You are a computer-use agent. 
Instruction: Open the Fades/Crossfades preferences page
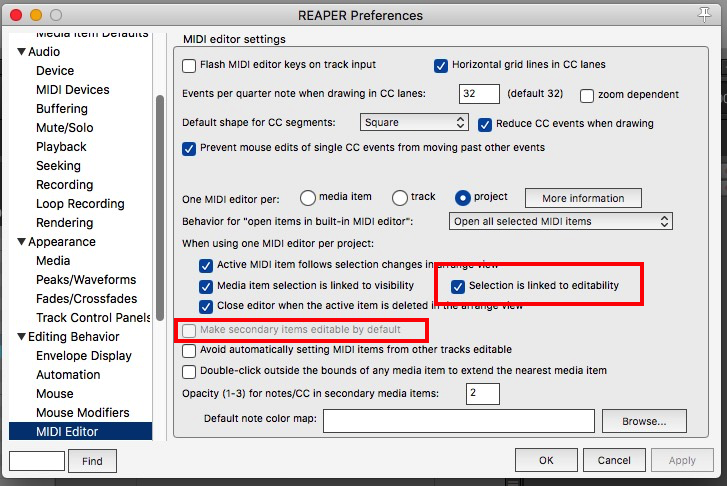pyautogui.click(x=86, y=299)
